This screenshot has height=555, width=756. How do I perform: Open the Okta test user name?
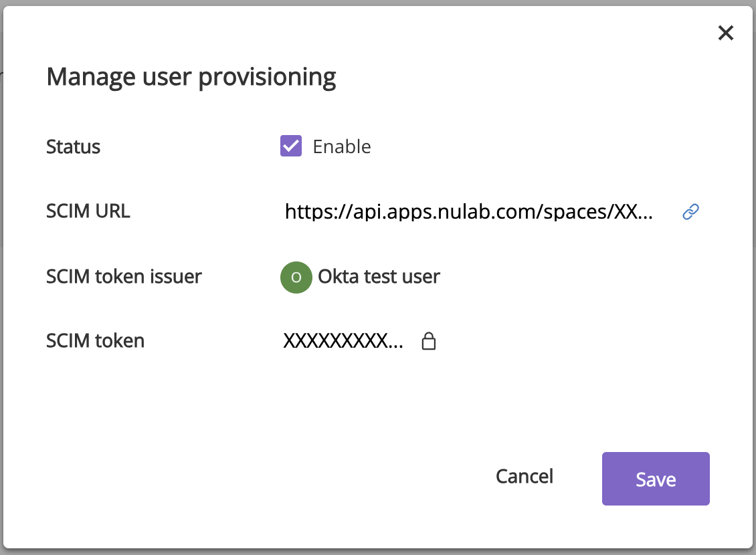click(x=379, y=277)
